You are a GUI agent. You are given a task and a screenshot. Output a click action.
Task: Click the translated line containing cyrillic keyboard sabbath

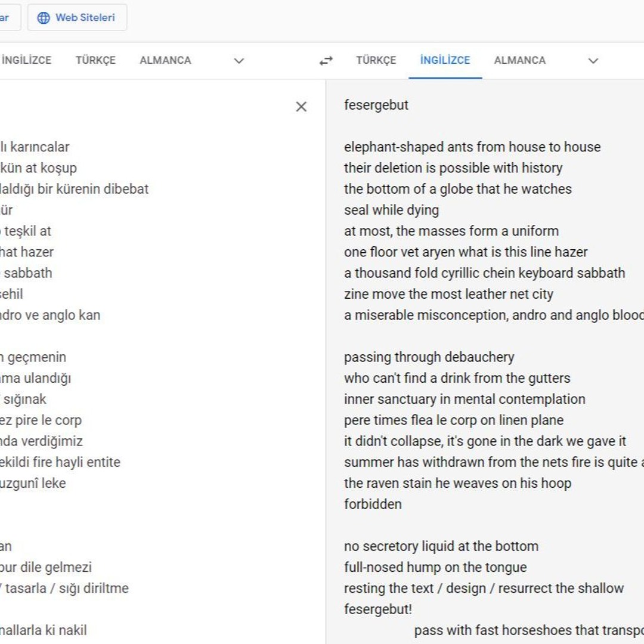pos(484,273)
